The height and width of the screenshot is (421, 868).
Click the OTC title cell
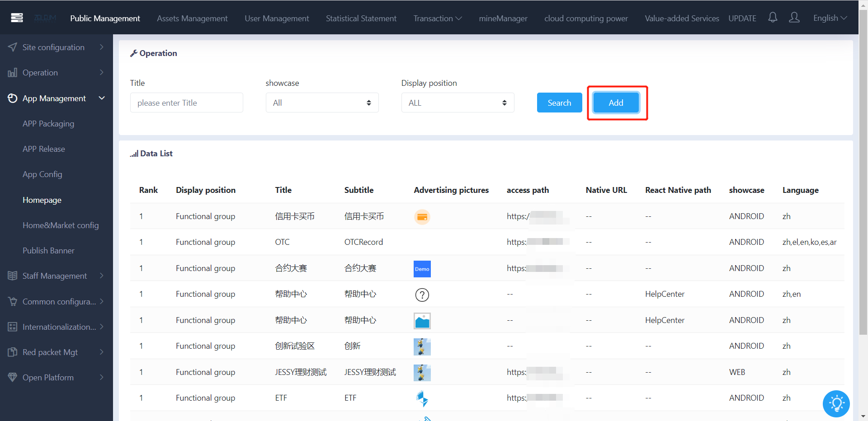[282, 242]
